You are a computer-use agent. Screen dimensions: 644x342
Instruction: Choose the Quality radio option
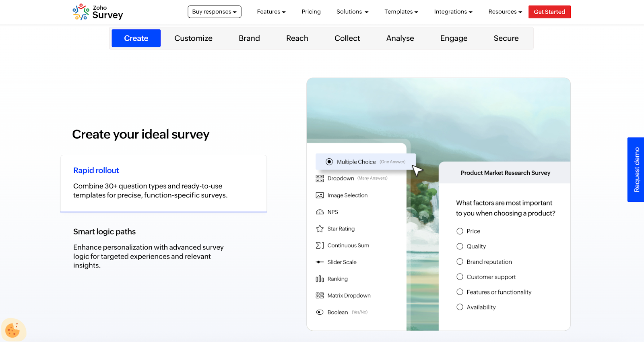point(460,246)
